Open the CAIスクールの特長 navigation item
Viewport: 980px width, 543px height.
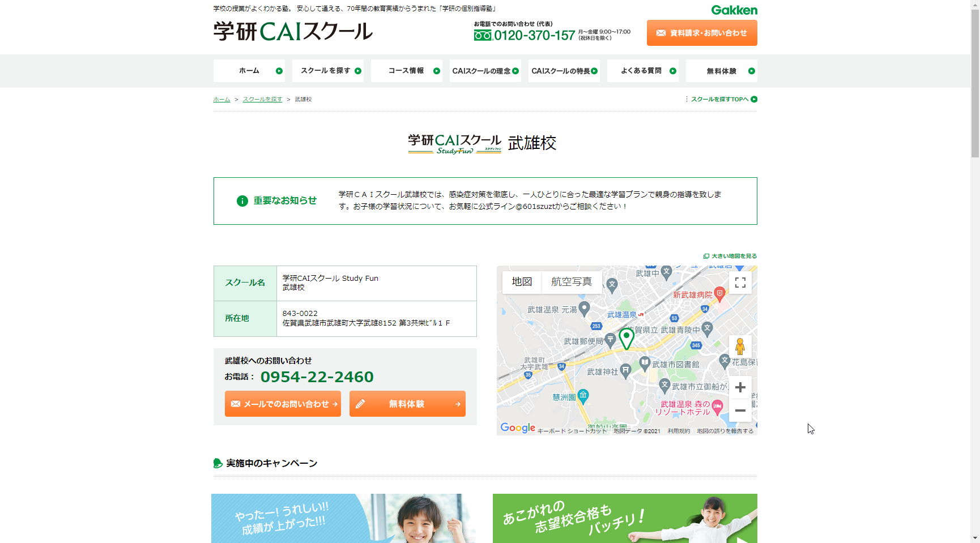[564, 71]
